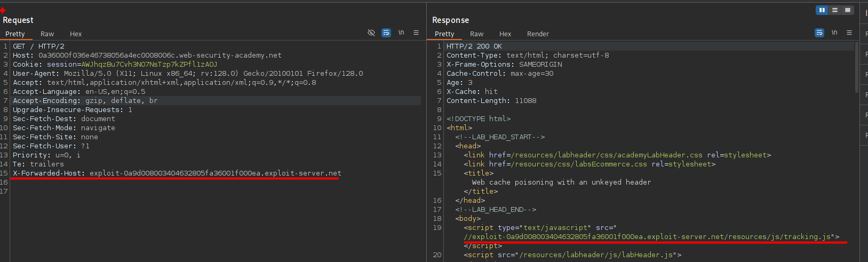Click the labHeader.js script line
The image size is (868, 262).
[x=572, y=255]
